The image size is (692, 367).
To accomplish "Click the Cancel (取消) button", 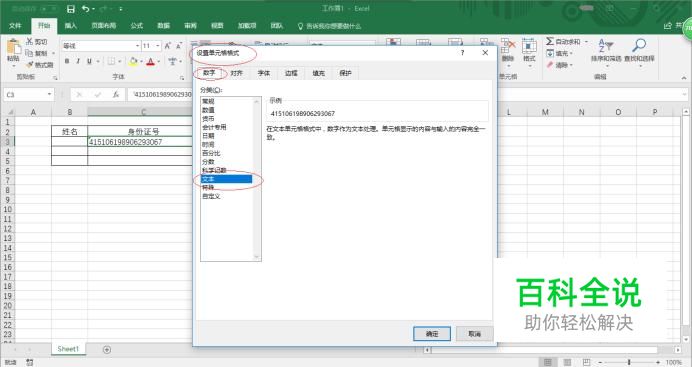I will click(474, 334).
